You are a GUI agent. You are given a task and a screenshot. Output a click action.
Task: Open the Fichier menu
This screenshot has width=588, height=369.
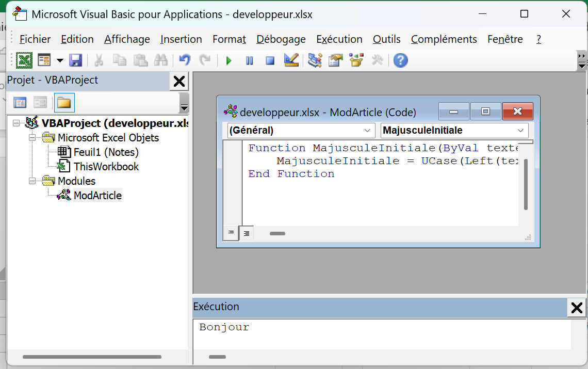(35, 39)
